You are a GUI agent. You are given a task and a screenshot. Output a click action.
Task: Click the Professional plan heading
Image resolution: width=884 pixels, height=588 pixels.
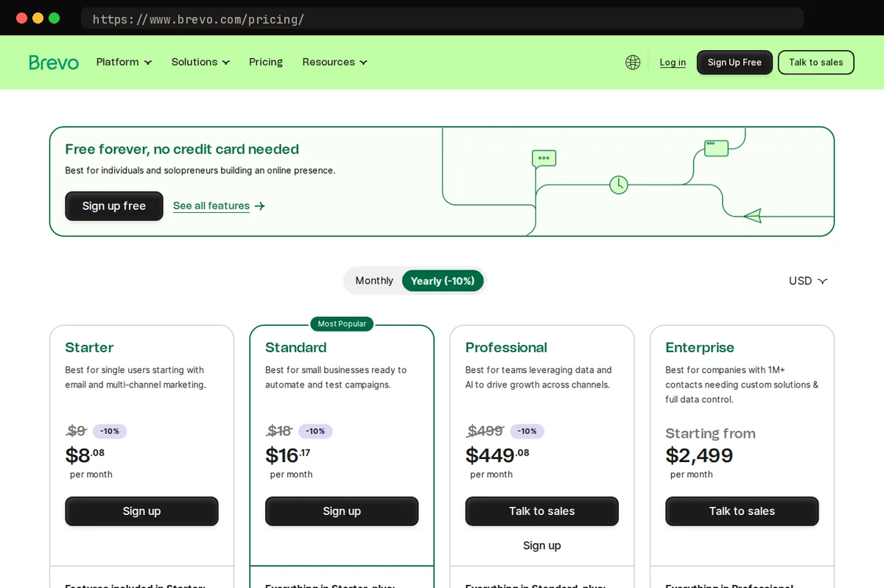(506, 348)
